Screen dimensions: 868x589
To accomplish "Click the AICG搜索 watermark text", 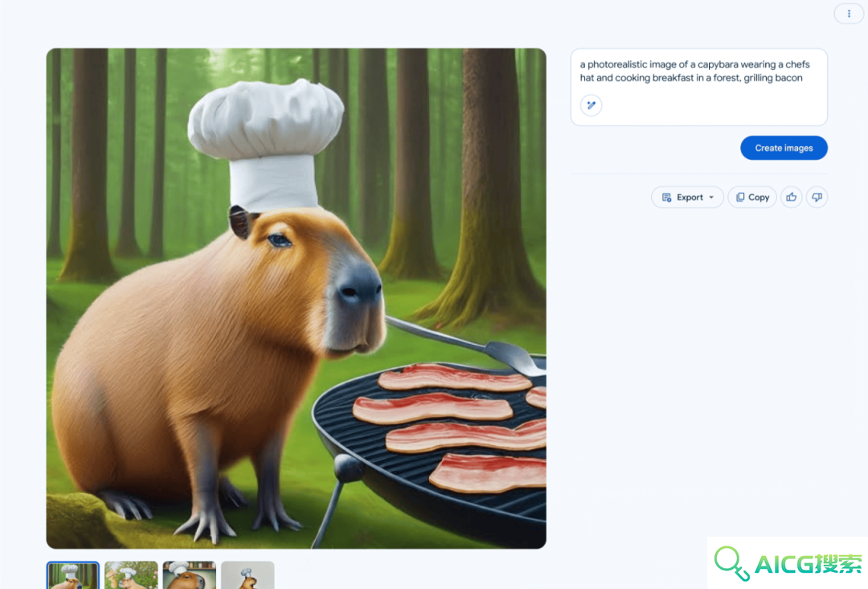I will (x=808, y=565).
